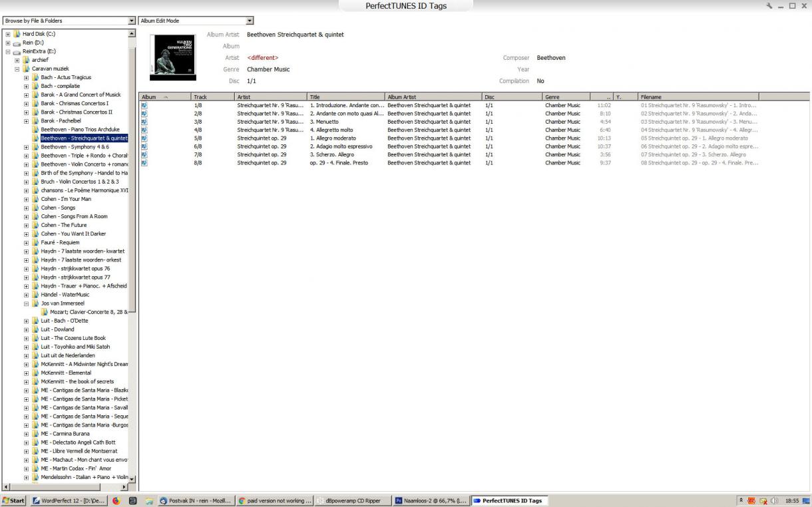812x507 pixels.
Task: Click the Rein (D:) drive icon
Action: (x=17, y=43)
